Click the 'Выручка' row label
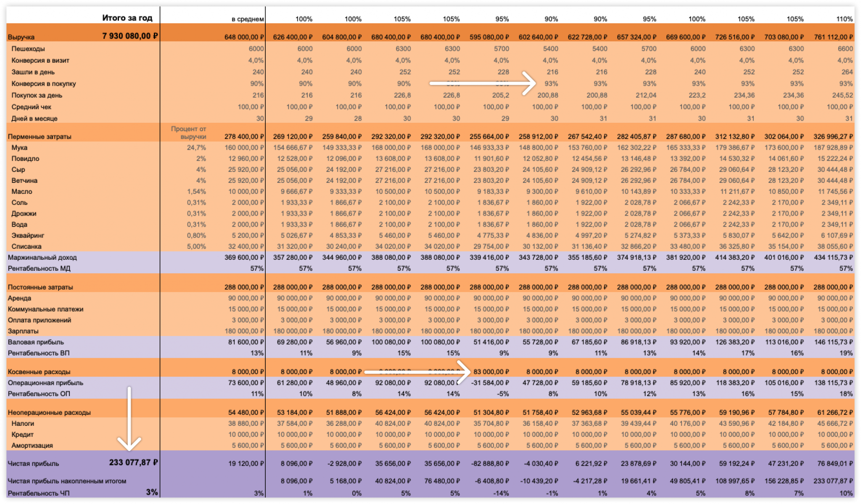This screenshot has height=504, width=861. (21, 37)
